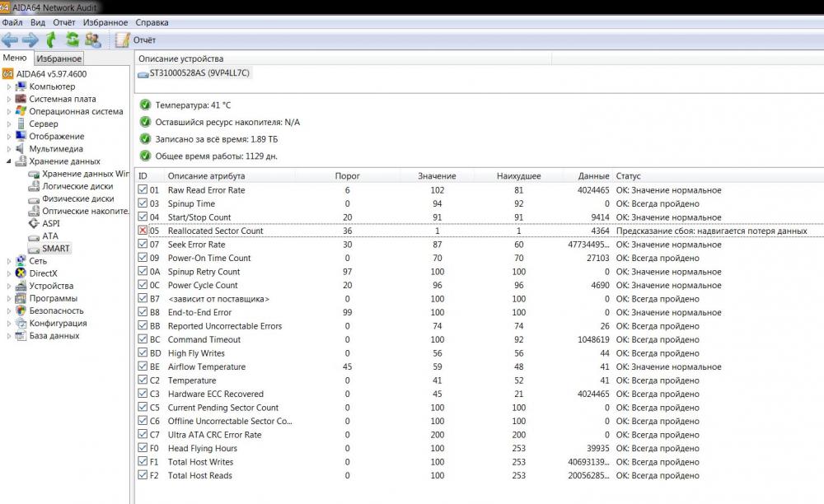The image size is (824, 504).
Task: Select ST31000528AS (9VP4LL7C) device row
Action: tap(194, 73)
